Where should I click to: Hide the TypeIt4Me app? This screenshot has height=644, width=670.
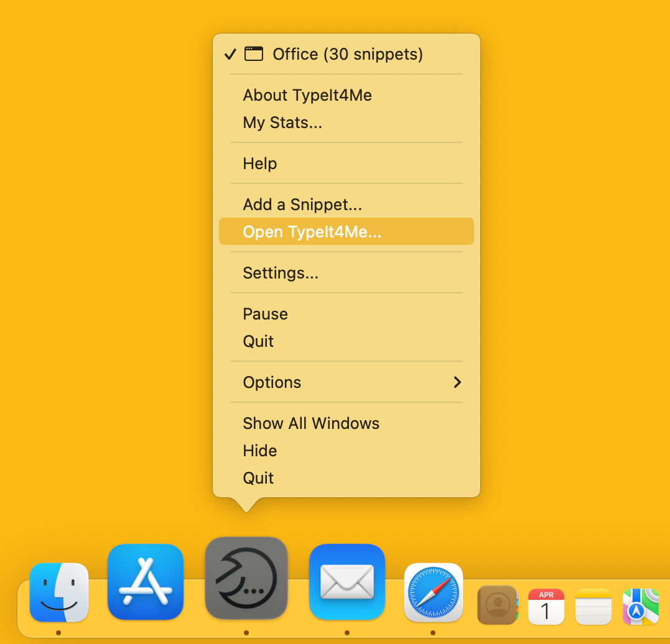259,451
